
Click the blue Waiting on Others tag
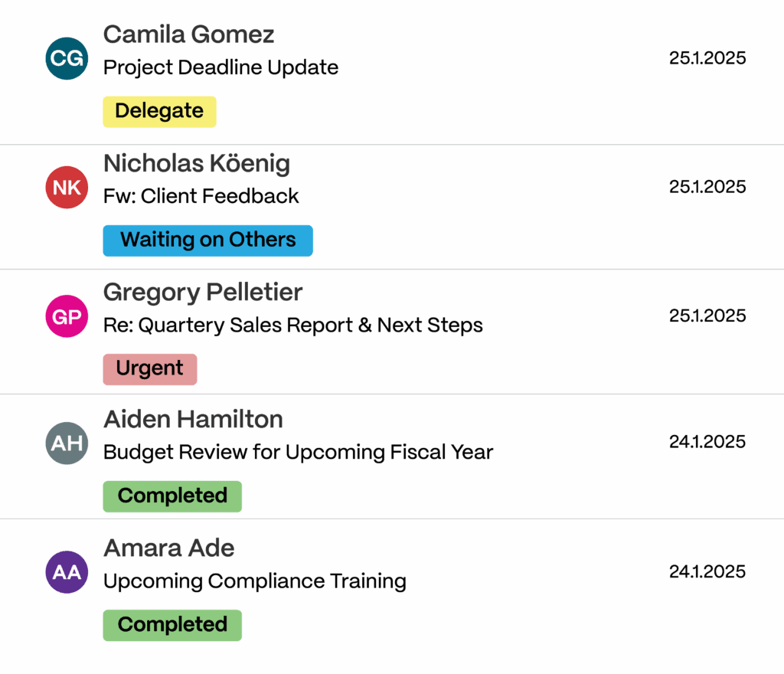point(207,240)
